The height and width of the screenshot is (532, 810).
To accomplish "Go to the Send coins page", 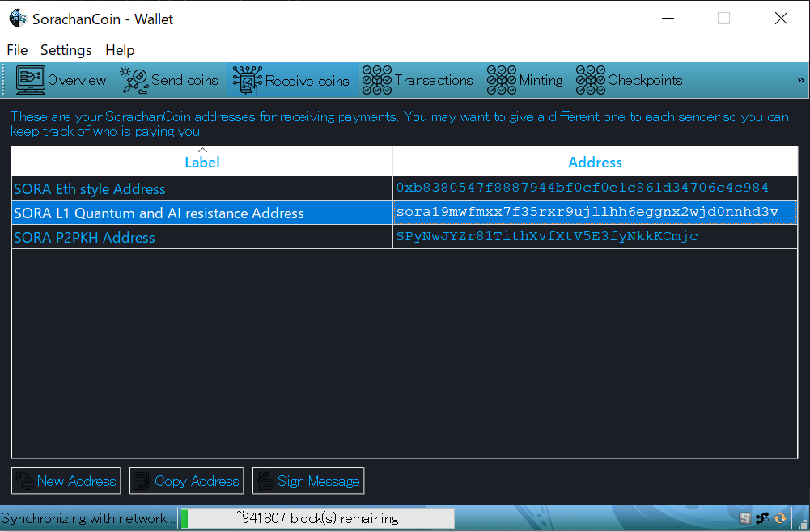I will [x=169, y=81].
